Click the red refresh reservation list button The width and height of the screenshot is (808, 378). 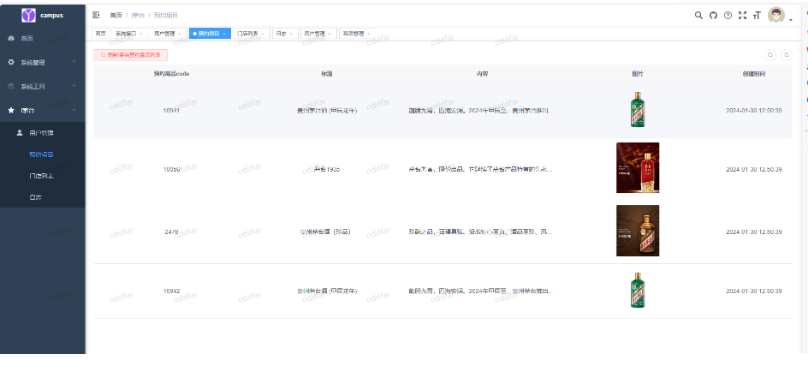pyautogui.click(x=130, y=55)
